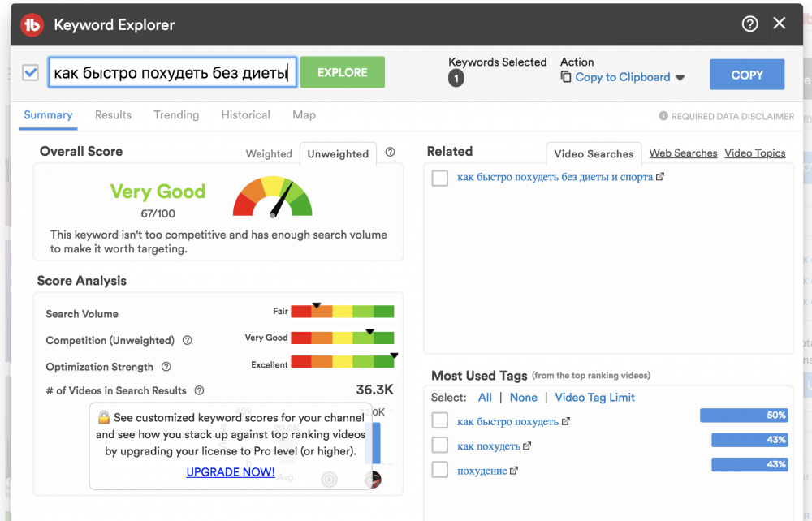Open the help question mark icon in header
This screenshot has width=812, height=521.
pos(750,24)
